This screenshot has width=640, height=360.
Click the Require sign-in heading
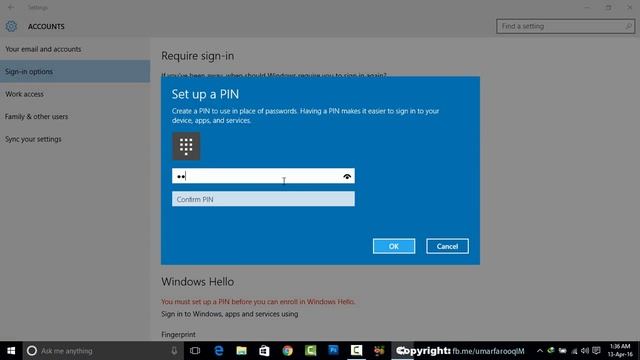pyautogui.click(x=198, y=56)
